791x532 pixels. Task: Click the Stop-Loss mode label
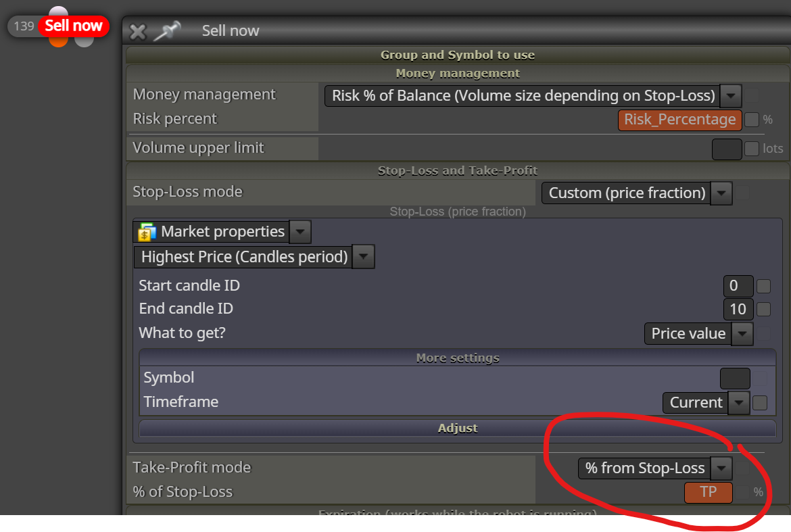pos(187,192)
